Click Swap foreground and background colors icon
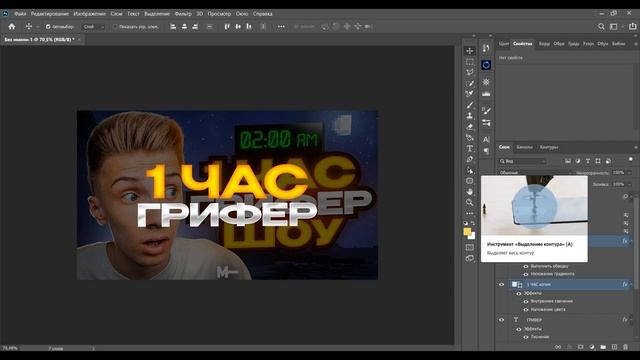Image resolution: width=640 pixels, height=360 pixels. tap(473, 223)
